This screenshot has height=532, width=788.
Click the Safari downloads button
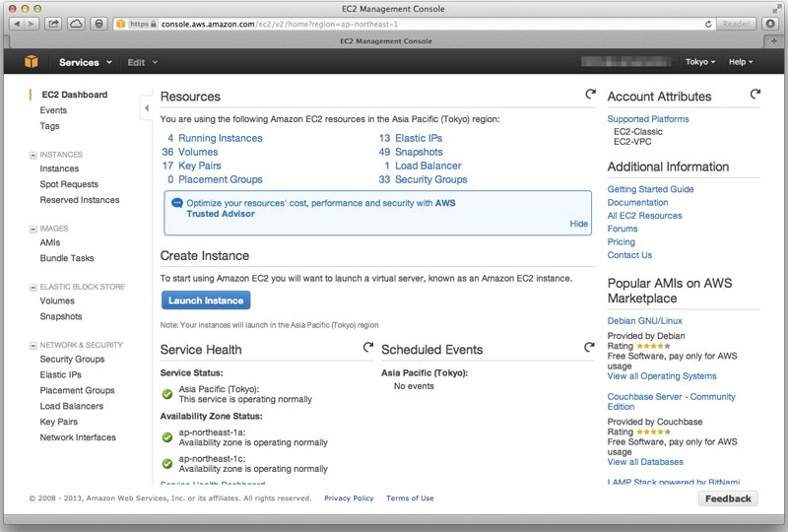tap(770, 24)
